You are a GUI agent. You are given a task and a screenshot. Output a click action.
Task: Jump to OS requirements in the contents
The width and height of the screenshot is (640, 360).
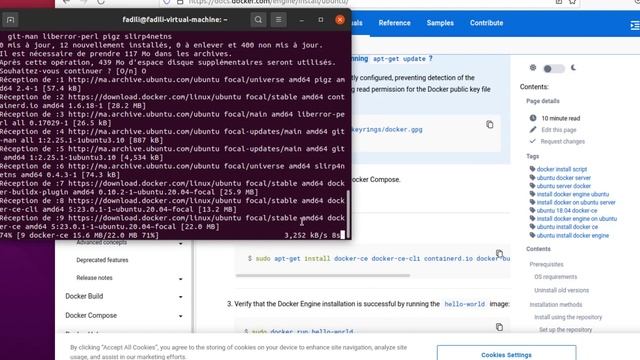coord(556,277)
